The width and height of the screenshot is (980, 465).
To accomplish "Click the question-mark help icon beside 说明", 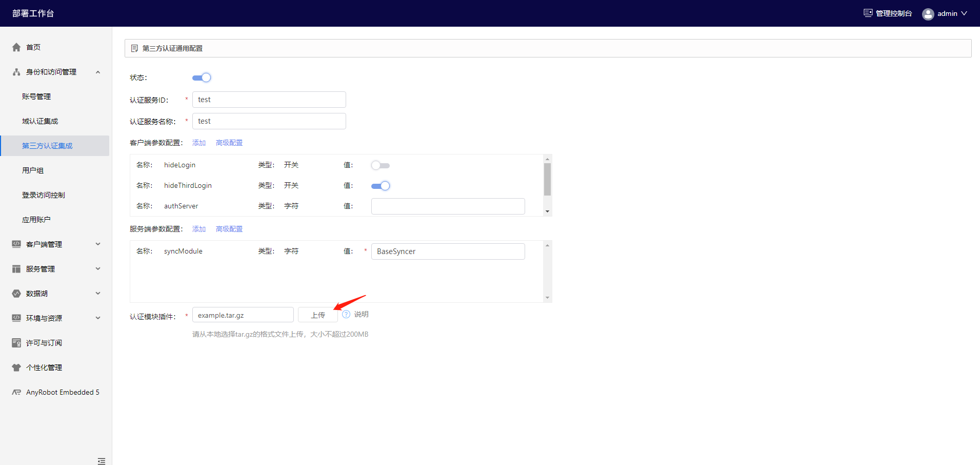I will pos(346,314).
